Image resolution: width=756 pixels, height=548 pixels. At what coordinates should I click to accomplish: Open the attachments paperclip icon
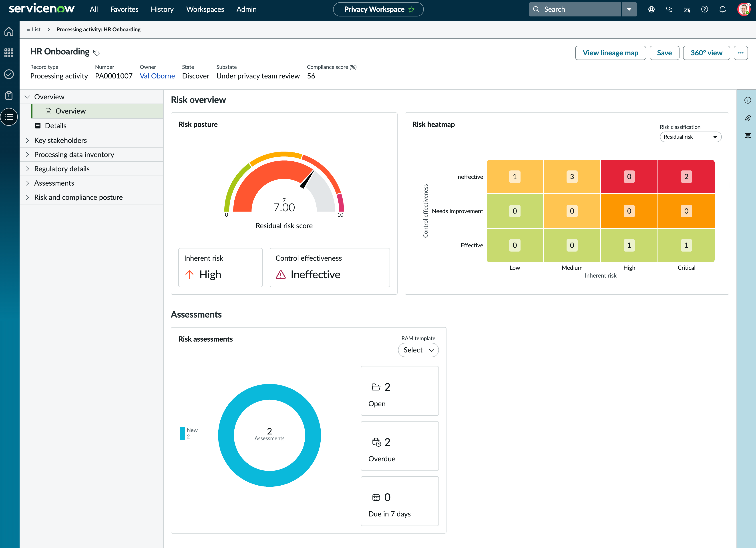748,118
